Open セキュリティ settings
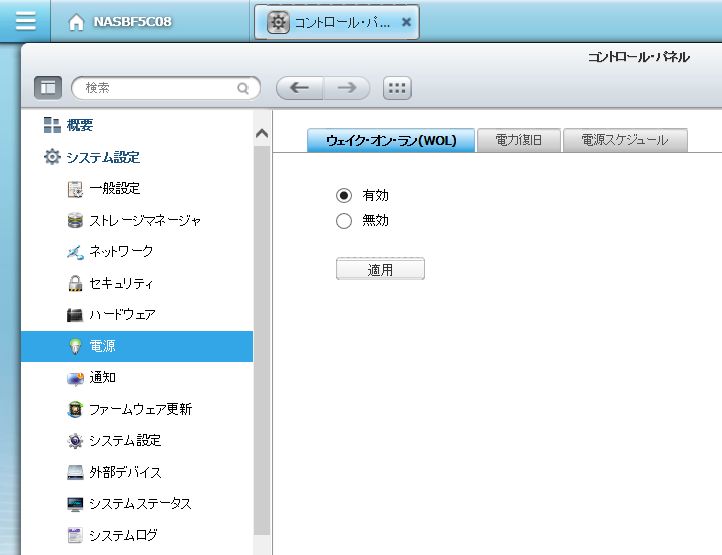This screenshot has height=555, width=722. click(x=121, y=283)
